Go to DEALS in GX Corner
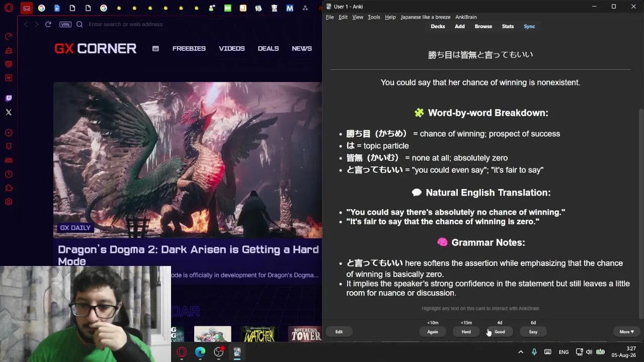The width and height of the screenshot is (644, 362). [268, 48]
